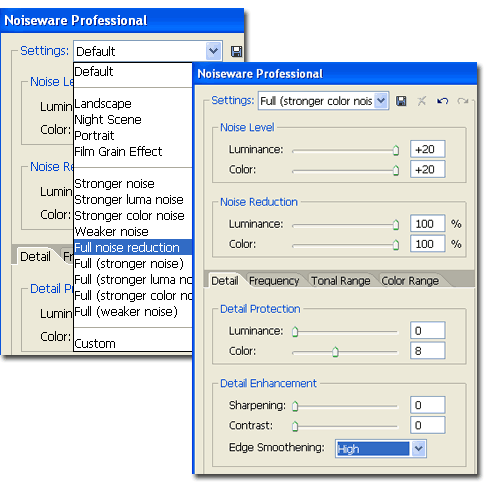Choose Full (stronger luma noise) entry
Image resolution: width=488 pixels, height=485 pixels.
point(133,280)
